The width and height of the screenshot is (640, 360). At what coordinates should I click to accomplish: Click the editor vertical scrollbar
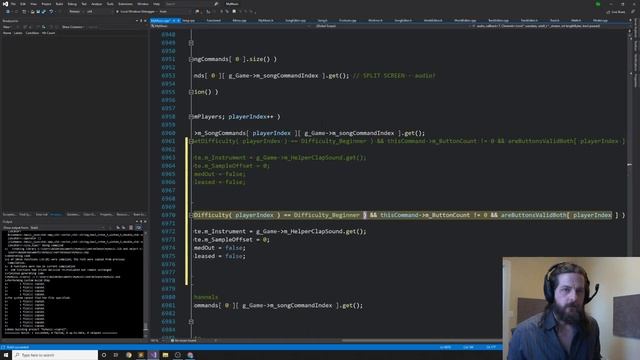coord(629,184)
